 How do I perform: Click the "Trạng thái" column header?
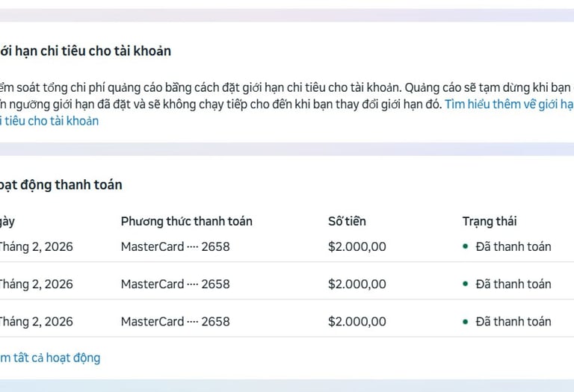tap(489, 221)
